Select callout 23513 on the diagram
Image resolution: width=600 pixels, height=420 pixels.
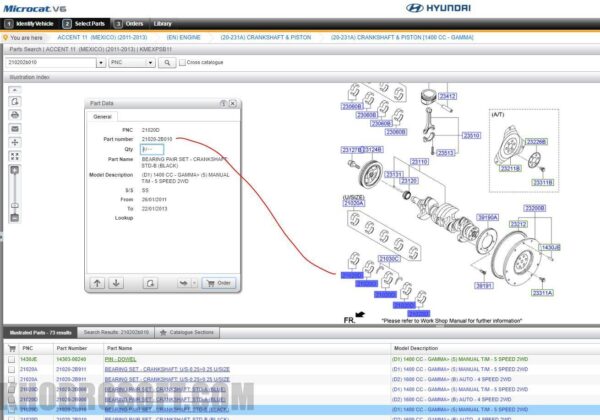[x=445, y=153]
